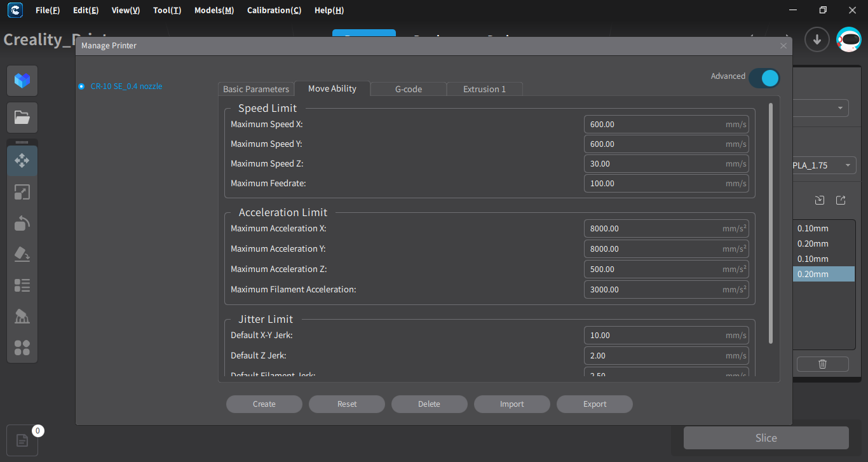Click the Import button
Viewport: 868px width, 462px height.
[x=512, y=404]
